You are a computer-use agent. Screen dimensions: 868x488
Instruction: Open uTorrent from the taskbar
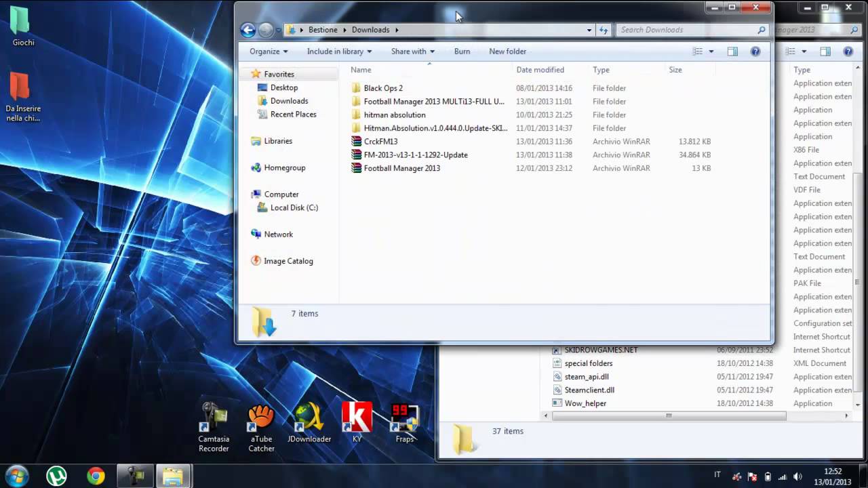[56, 476]
